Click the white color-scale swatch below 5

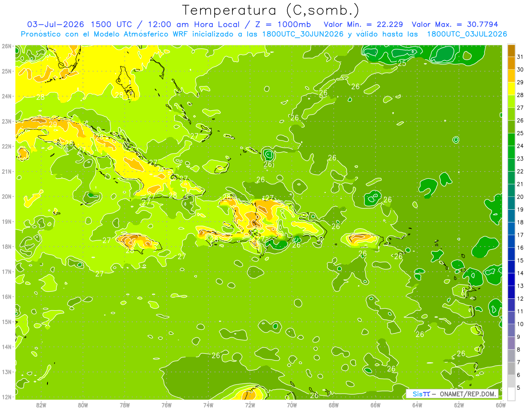(511, 394)
